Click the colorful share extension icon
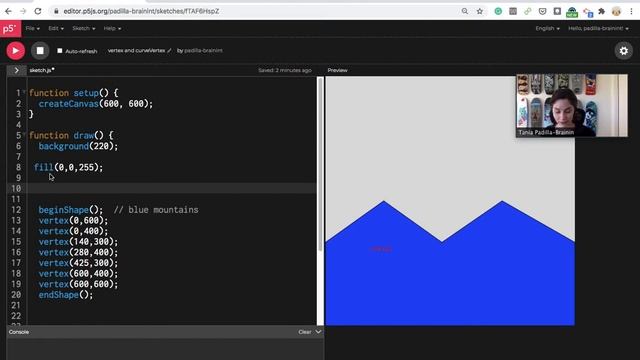640x360 pixels. (x=588, y=12)
